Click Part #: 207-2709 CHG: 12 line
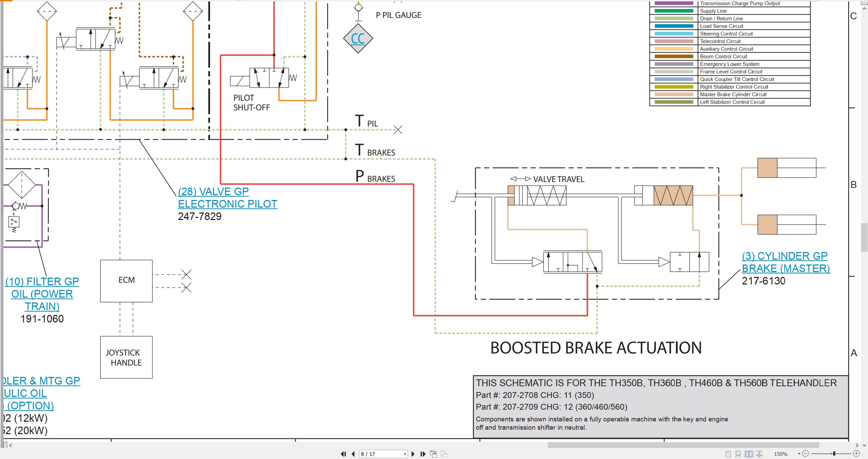The height and width of the screenshot is (459, 868). (551, 407)
